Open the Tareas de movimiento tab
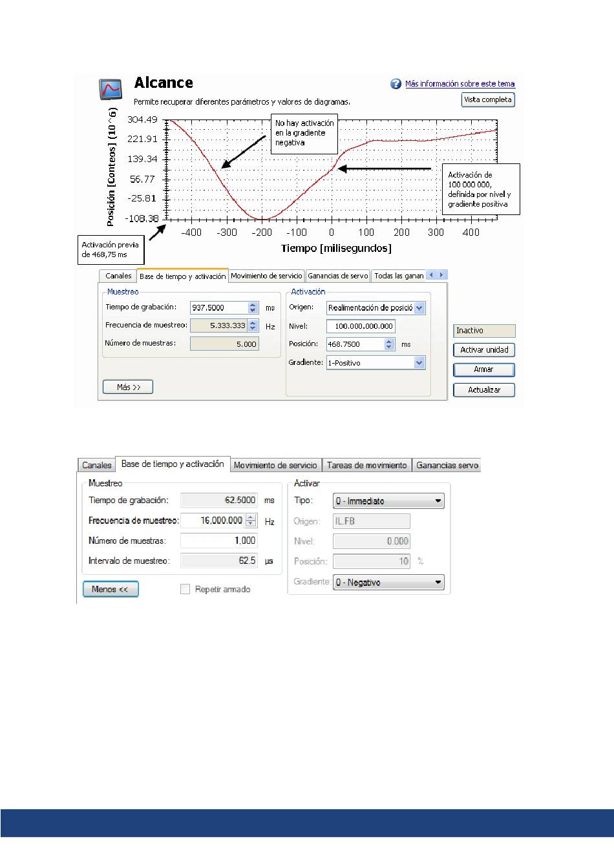 coord(367,465)
